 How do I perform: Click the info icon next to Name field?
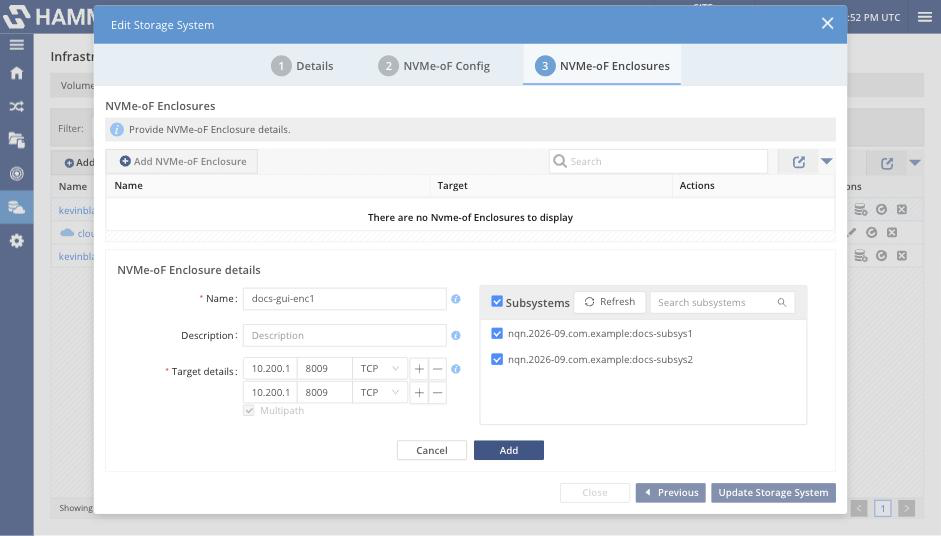click(x=456, y=299)
